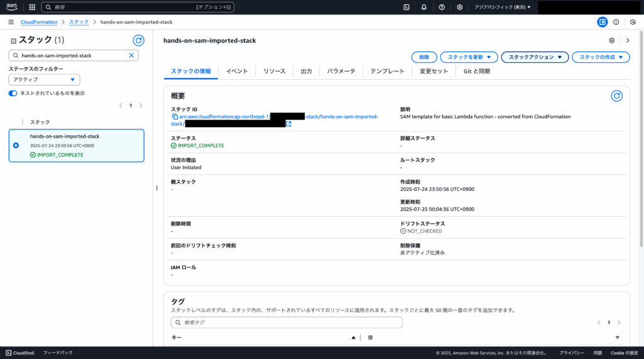This screenshot has width=644, height=359.
Task: Open the top bar settings gear
Action: (460, 7)
